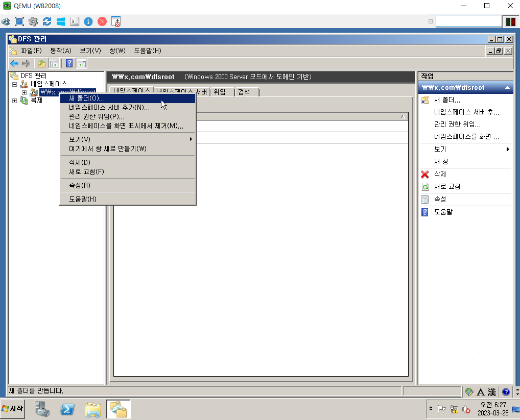The height and width of the screenshot is (420, 520).
Task: Click the Up one level toolbar icon
Action: tap(42, 63)
